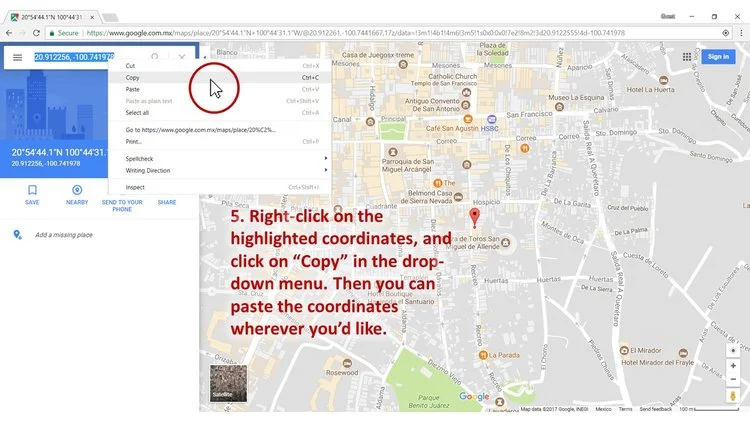Open a new browser tab
This screenshot has height=422, width=750.
(x=110, y=17)
